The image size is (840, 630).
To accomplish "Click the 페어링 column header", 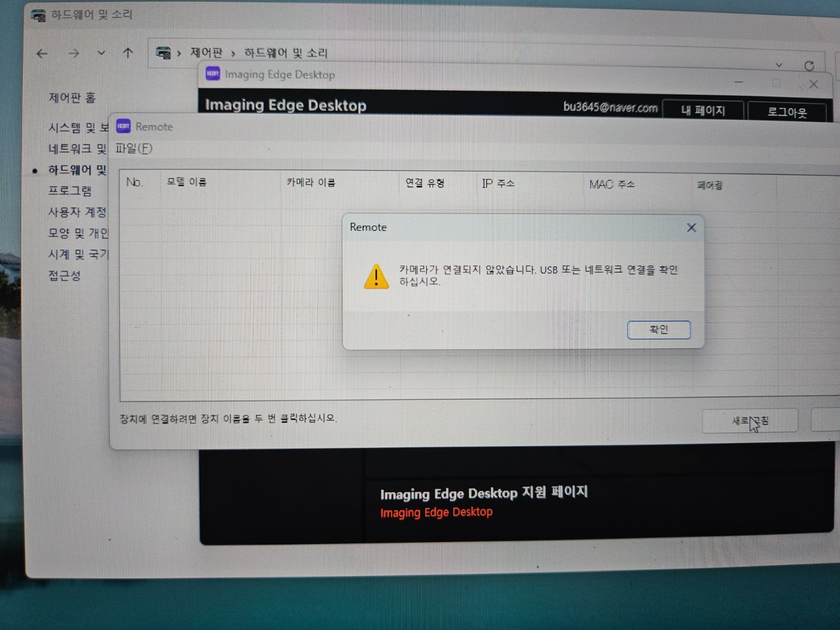I will (x=709, y=185).
